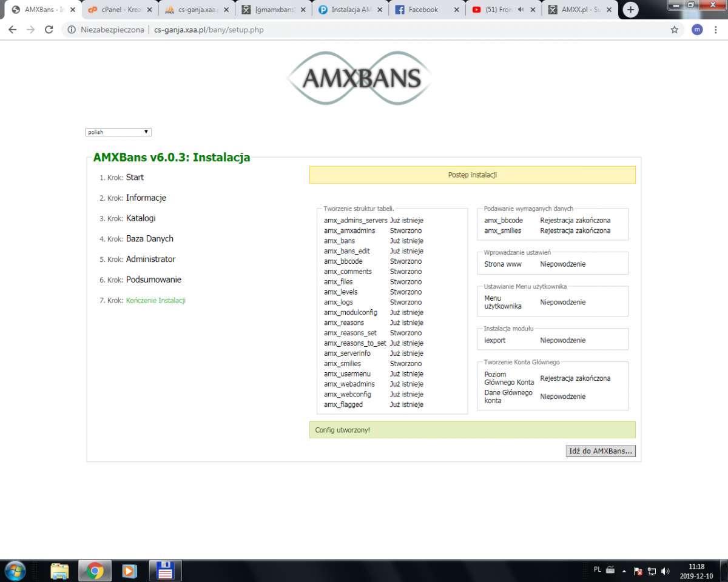This screenshot has width=728, height=582.
Task: Close the cPanel tab
Action: tap(149, 10)
